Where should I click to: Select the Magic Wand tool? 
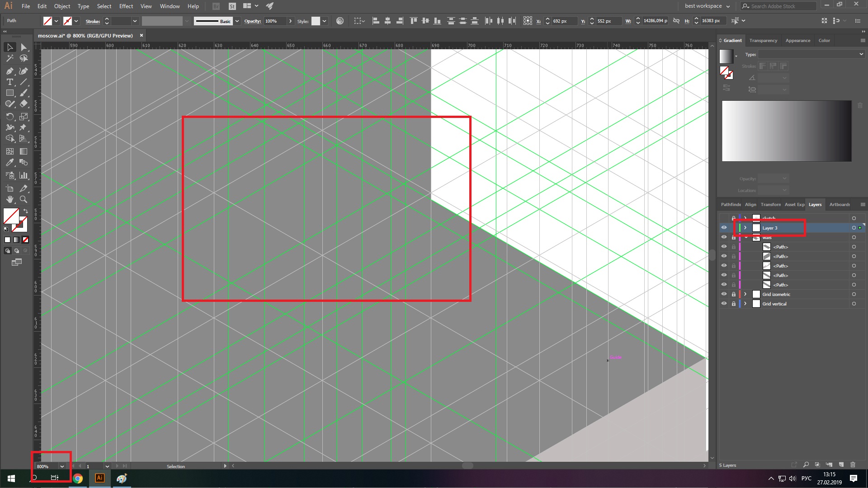(x=10, y=58)
